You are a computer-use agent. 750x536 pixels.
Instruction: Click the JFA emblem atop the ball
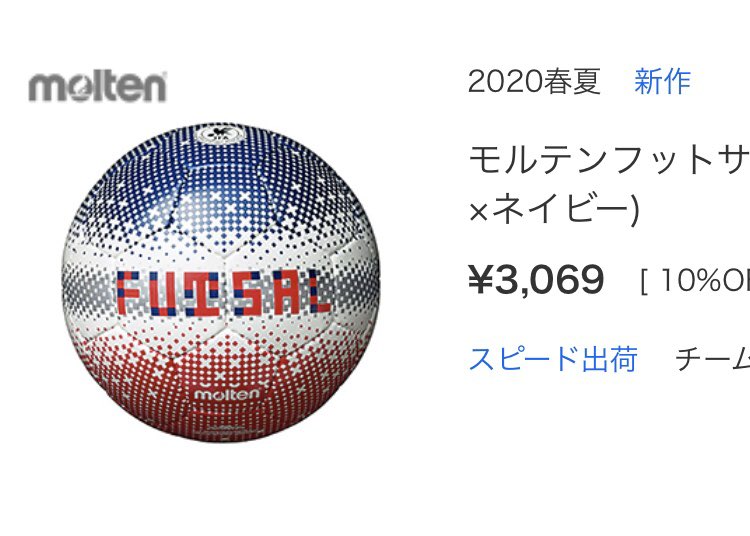point(221,133)
